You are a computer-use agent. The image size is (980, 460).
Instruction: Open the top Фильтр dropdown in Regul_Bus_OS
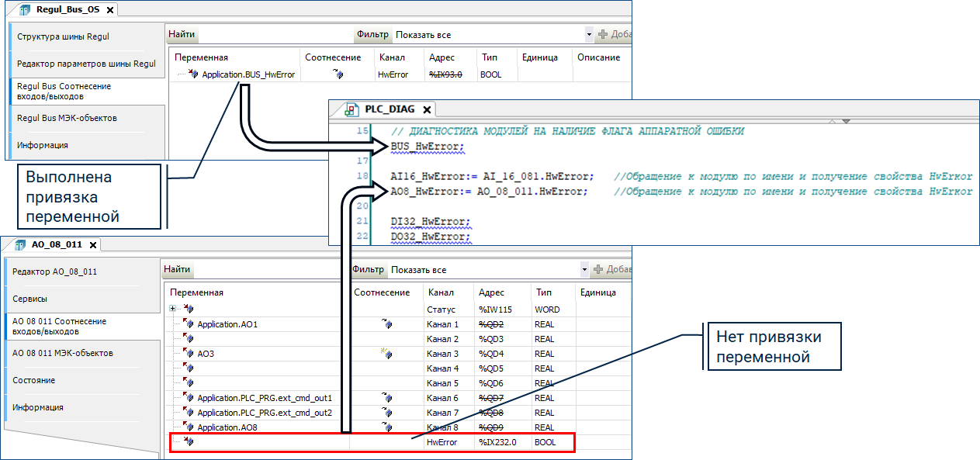[589, 35]
